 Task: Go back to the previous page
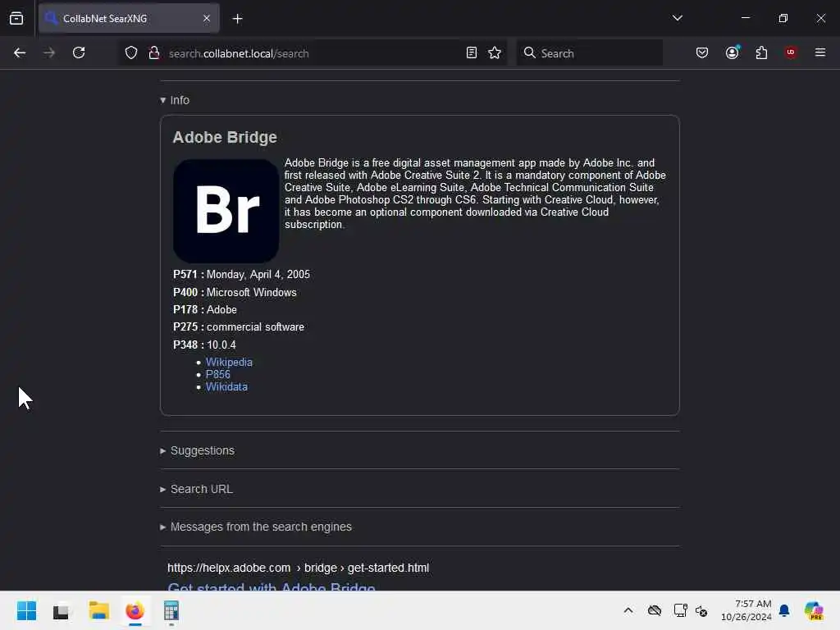click(20, 53)
